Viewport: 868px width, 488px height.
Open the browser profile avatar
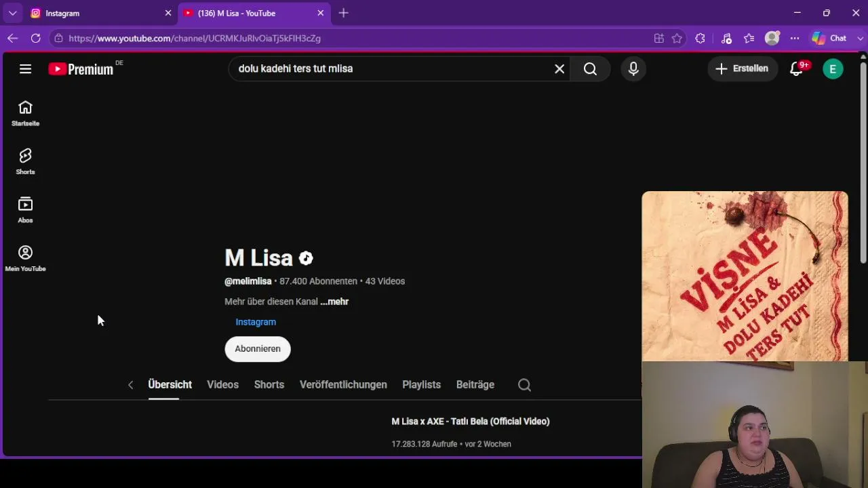pyautogui.click(x=772, y=39)
